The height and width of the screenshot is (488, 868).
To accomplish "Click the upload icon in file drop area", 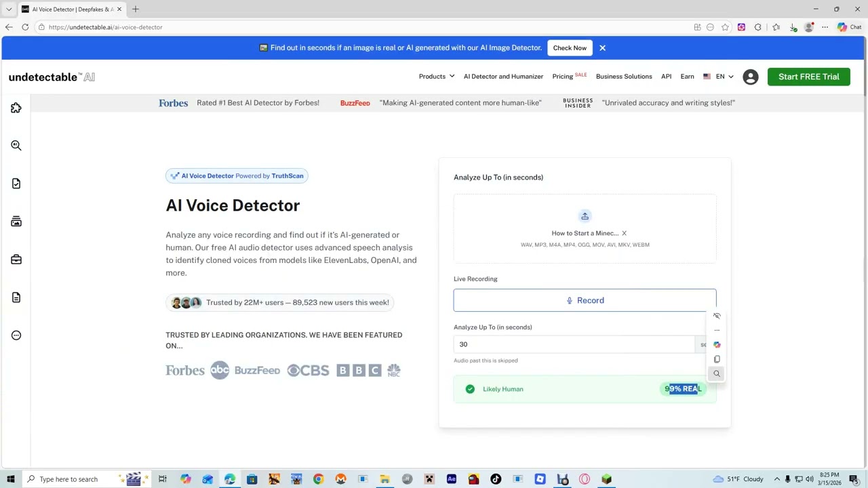I will coord(585,216).
